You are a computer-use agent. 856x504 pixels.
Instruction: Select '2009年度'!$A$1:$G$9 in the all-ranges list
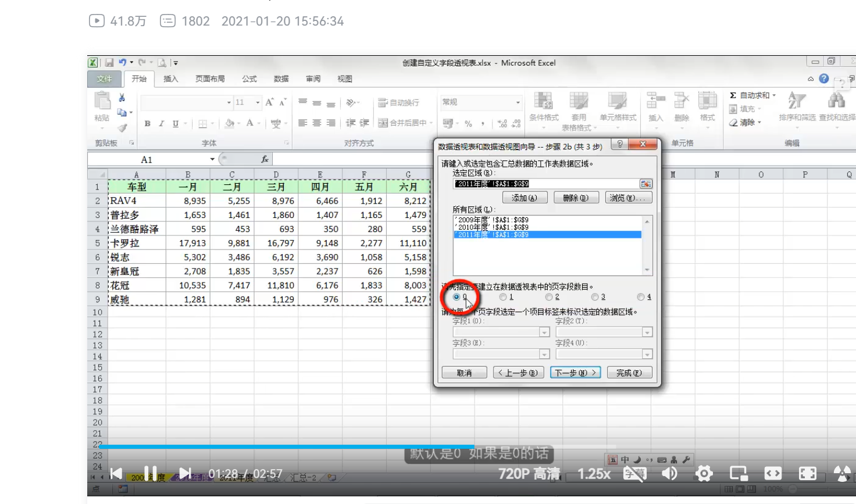point(493,220)
